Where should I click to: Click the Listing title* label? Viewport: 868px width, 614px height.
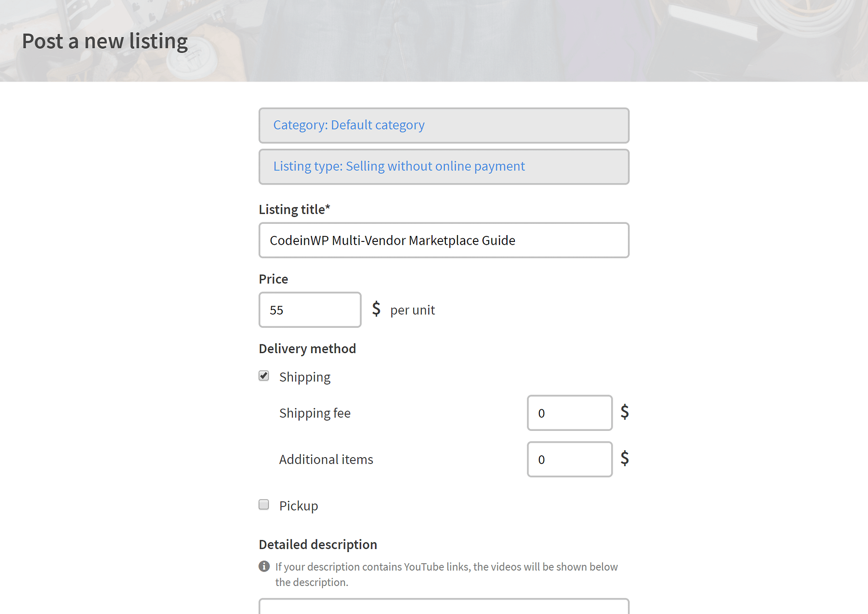click(294, 210)
